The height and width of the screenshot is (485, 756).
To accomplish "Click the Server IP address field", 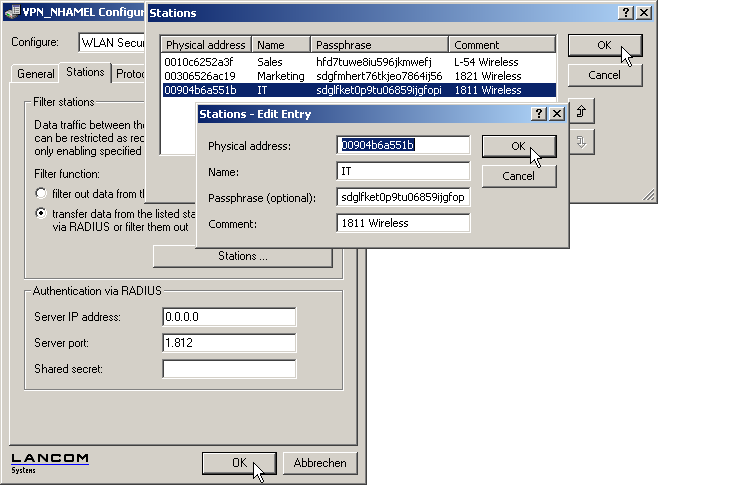I will point(229,317).
